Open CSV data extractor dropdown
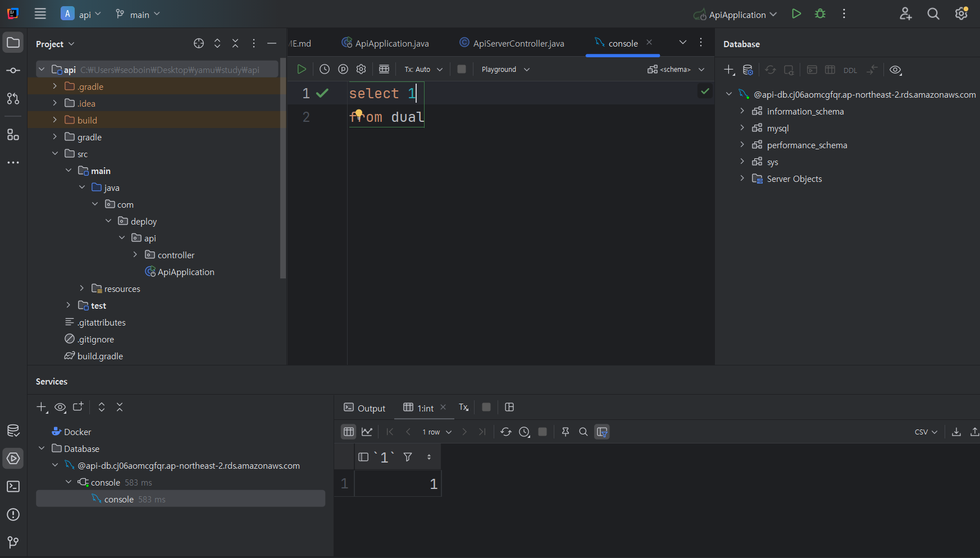Viewport: 980px width, 558px height. 926,432
